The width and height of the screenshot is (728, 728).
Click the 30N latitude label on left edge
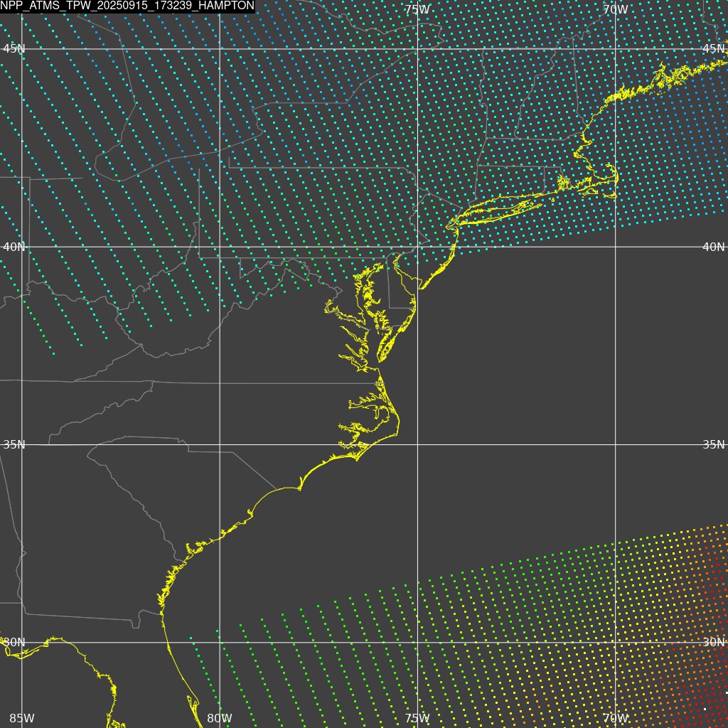click(x=14, y=643)
